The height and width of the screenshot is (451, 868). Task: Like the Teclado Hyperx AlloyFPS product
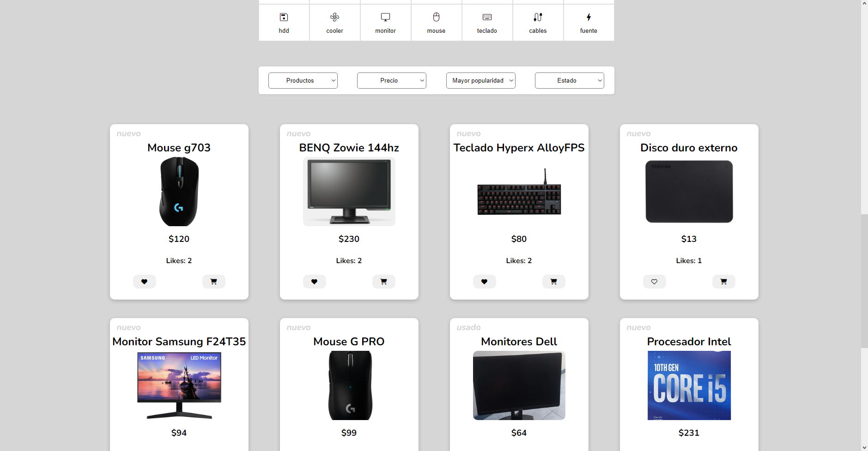click(485, 281)
